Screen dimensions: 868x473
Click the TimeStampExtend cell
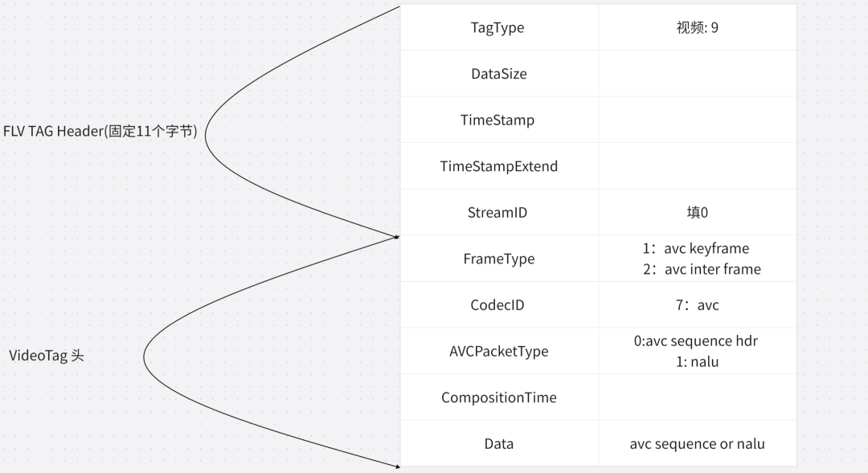pos(498,166)
